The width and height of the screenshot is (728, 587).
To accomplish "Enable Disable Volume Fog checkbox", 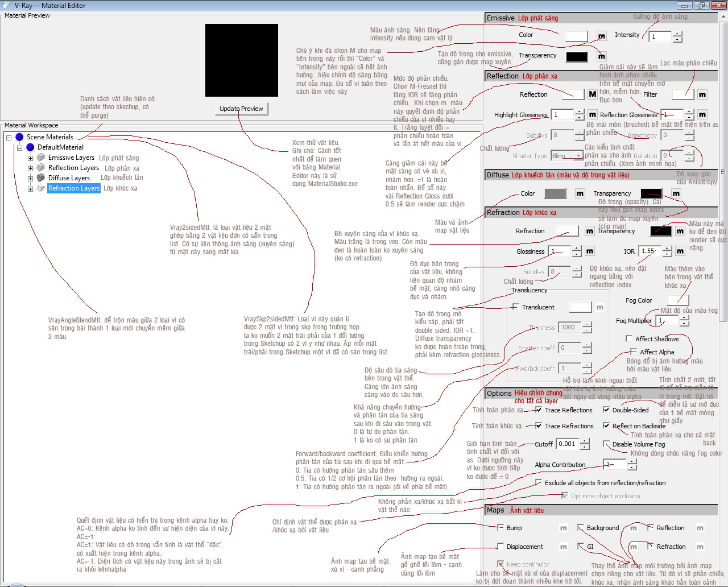I will pyautogui.click(x=606, y=444).
